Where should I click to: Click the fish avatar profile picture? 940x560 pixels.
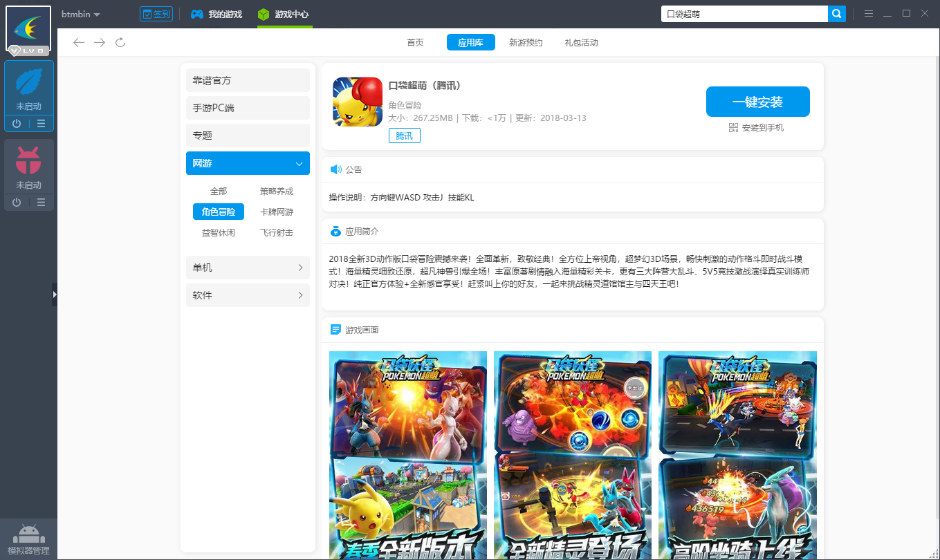(28, 29)
